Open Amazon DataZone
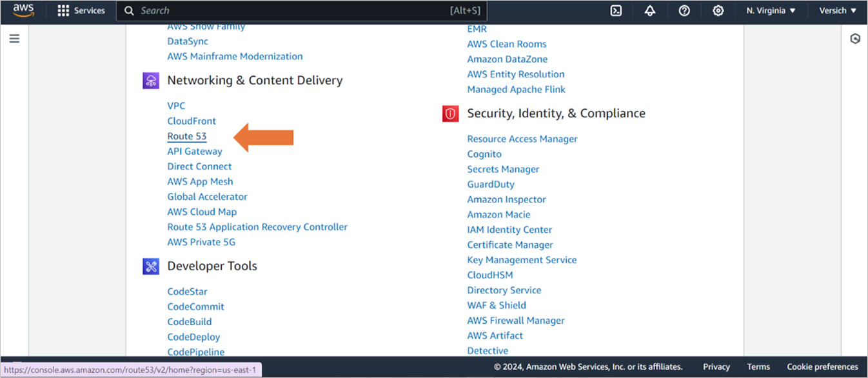This screenshot has width=868, height=378. pyautogui.click(x=508, y=59)
